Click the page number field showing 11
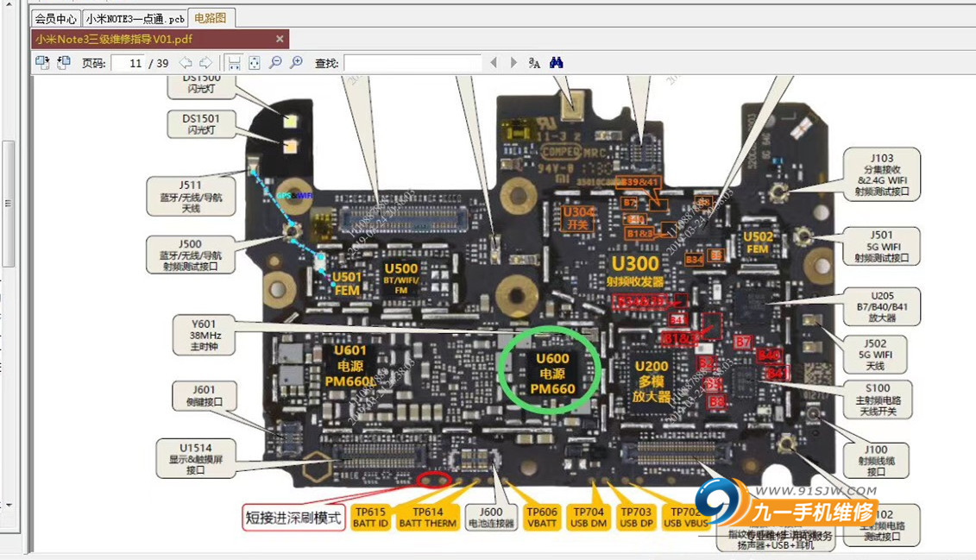The image size is (976, 560). [x=129, y=63]
